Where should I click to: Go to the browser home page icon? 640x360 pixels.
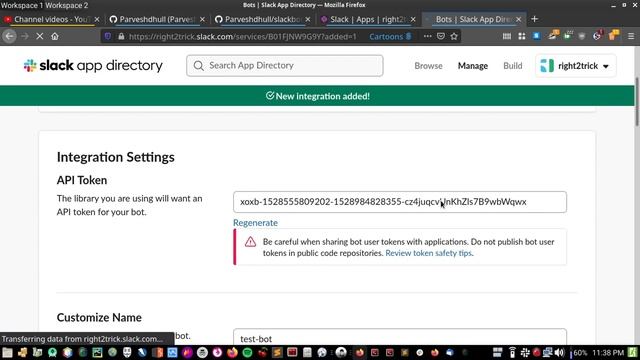55,36
